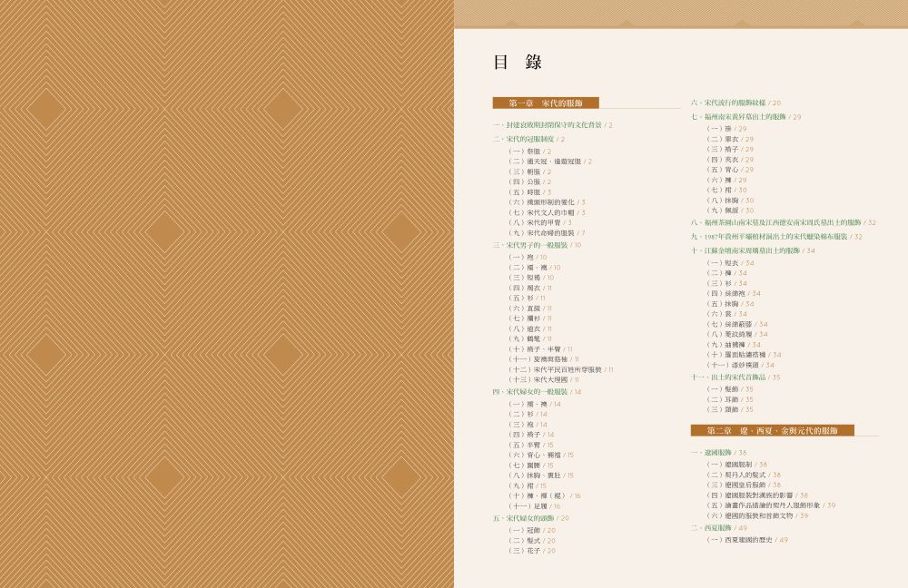Select the 第一章 宋代的服飾 chapter heading

pos(546,103)
